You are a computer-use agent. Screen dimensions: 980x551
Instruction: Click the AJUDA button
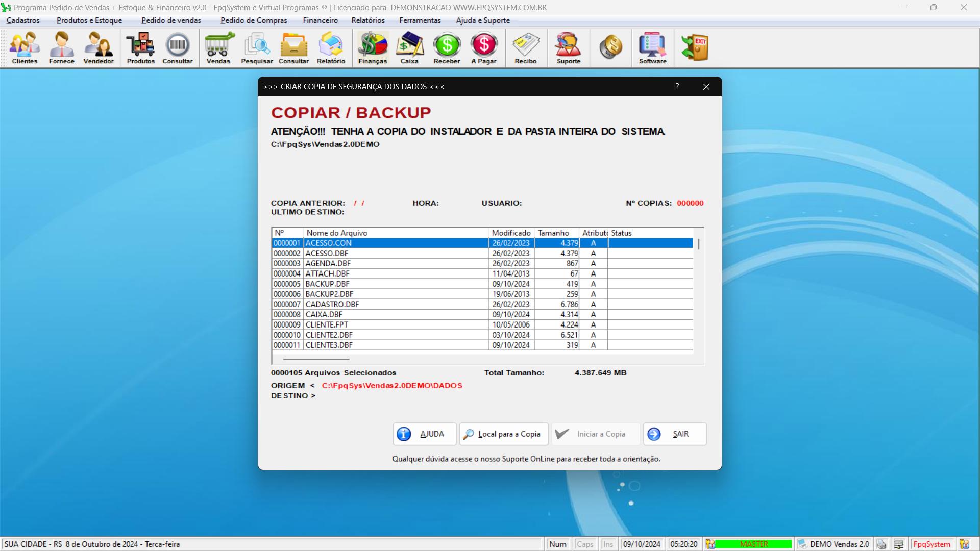(424, 434)
